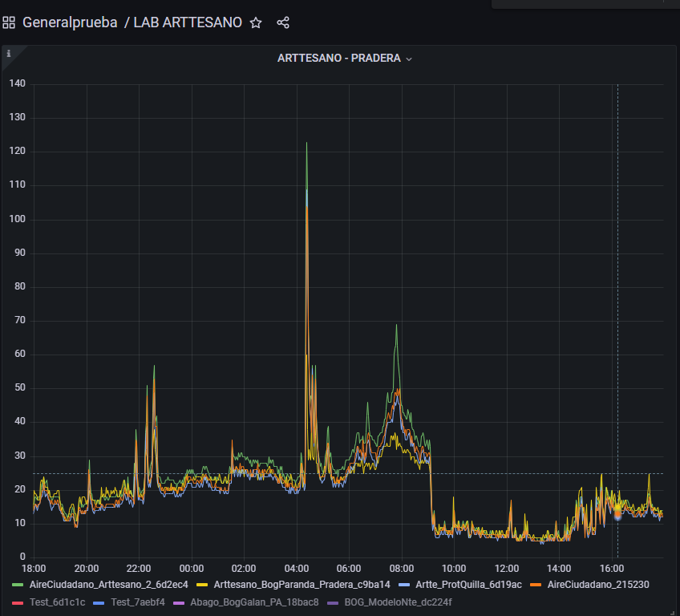Image resolution: width=680 pixels, height=616 pixels.
Task: Toggle Abago_BogGalan_PA_18bac8 legend series
Action: (254, 602)
